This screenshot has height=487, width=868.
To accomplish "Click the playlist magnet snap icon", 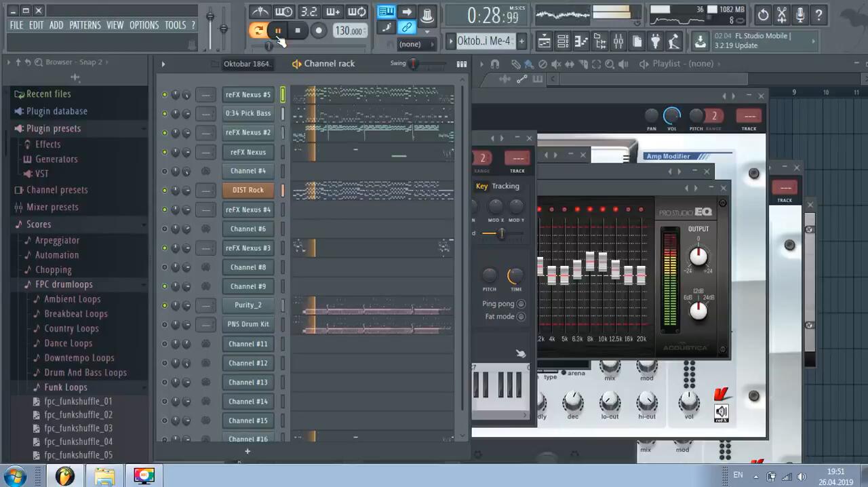I will (495, 64).
